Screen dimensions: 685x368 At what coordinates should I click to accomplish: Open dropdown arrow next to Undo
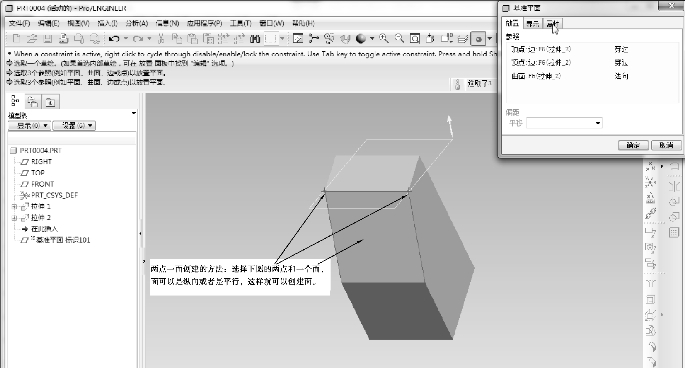pos(126,38)
